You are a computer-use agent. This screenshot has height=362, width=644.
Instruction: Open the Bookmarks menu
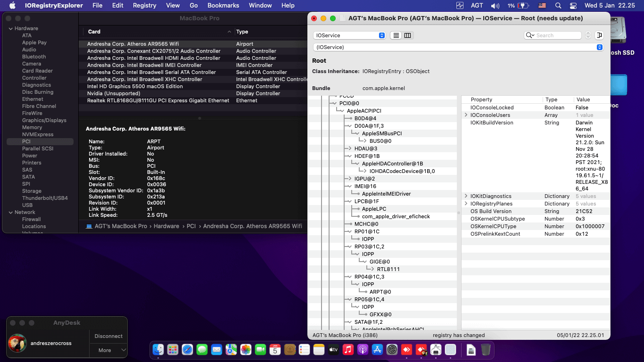(223, 6)
